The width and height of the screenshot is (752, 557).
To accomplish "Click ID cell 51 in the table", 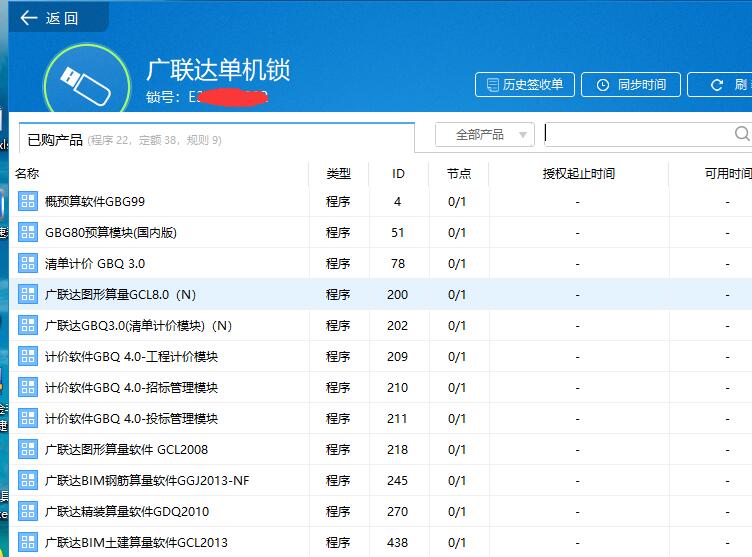I will (x=398, y=233).
